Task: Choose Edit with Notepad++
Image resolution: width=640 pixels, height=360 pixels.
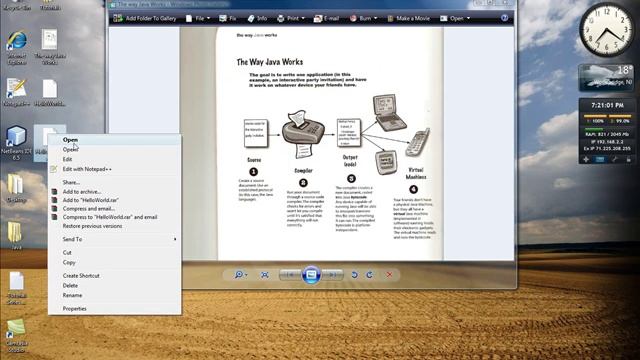Action: pos(114,169)
